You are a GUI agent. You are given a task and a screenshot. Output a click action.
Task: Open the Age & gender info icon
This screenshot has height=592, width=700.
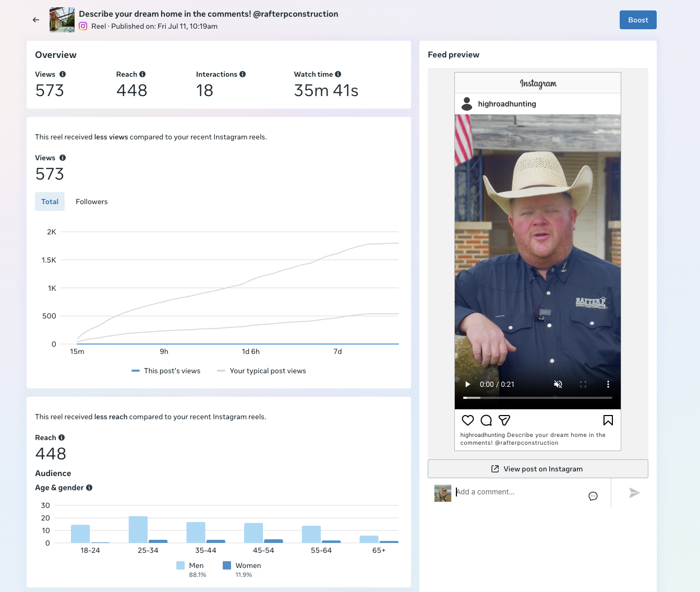89,488
